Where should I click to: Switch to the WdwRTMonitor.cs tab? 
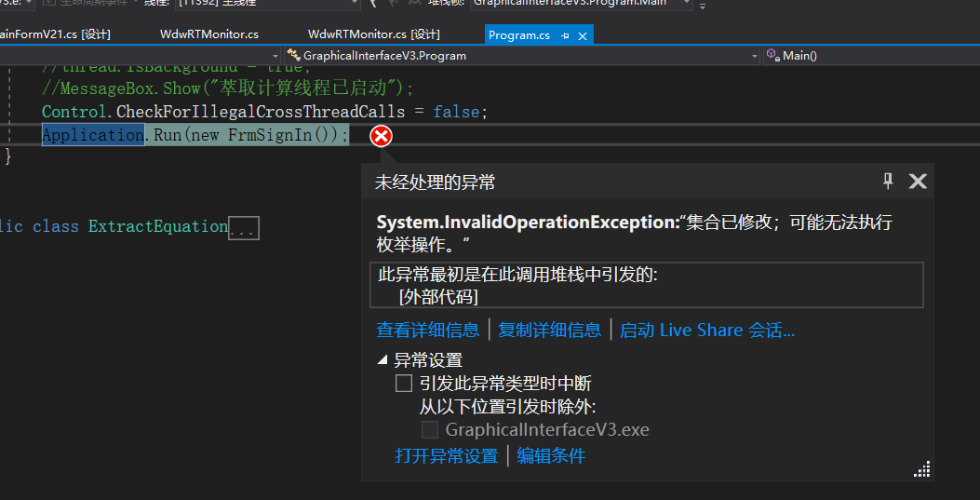pyautogui.click(x=208, y=34)
